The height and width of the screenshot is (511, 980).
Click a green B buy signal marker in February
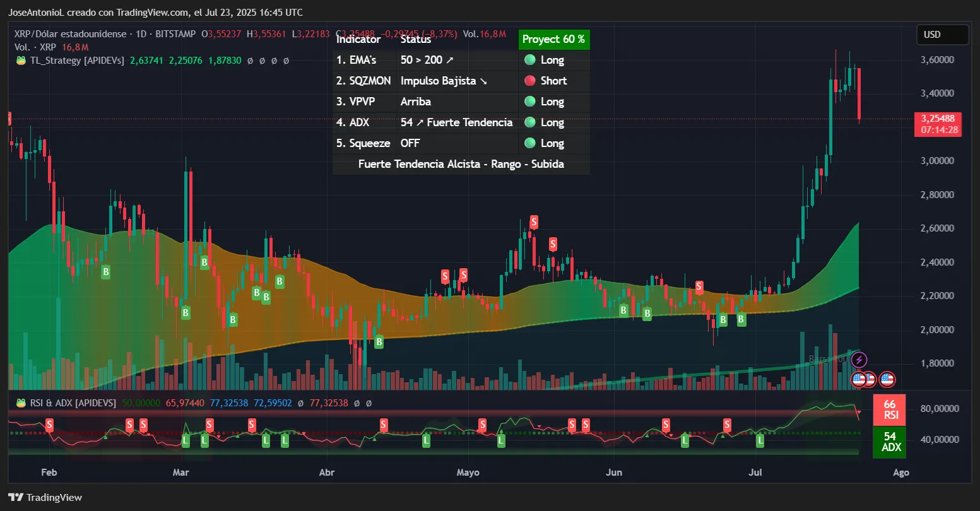[105, 272]
